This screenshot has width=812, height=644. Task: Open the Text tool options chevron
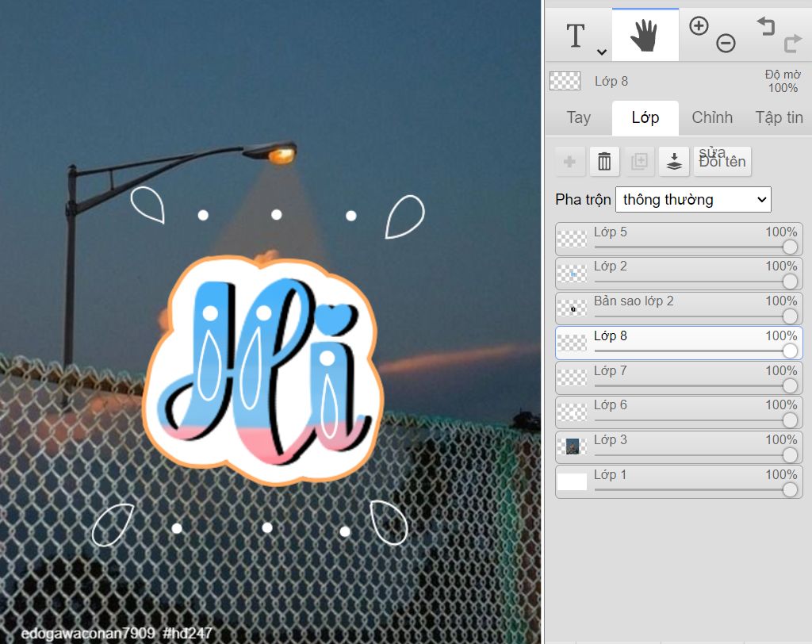(x=602, y=52)
